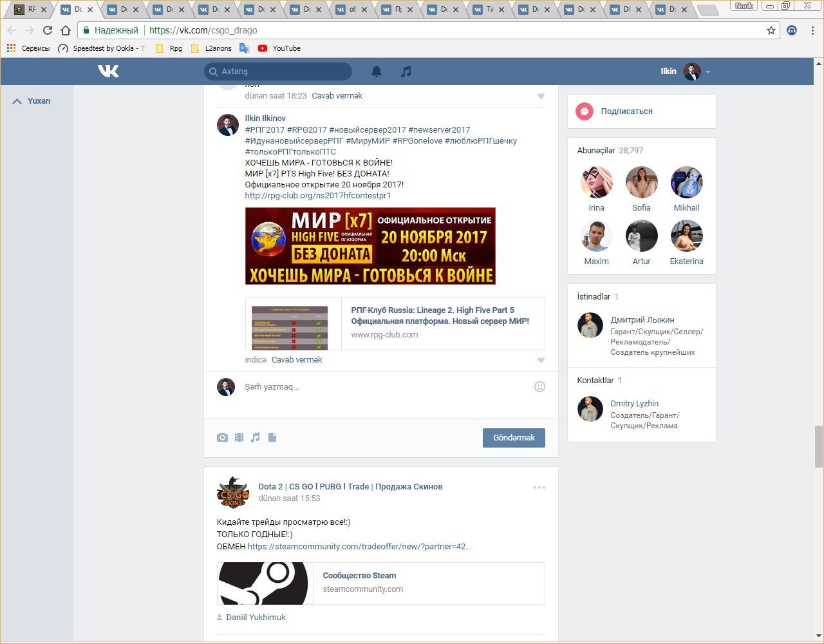Switch to the first browser tab
Image resolution: width=824 pixels, height=644 pixels.
click(28, 10)
